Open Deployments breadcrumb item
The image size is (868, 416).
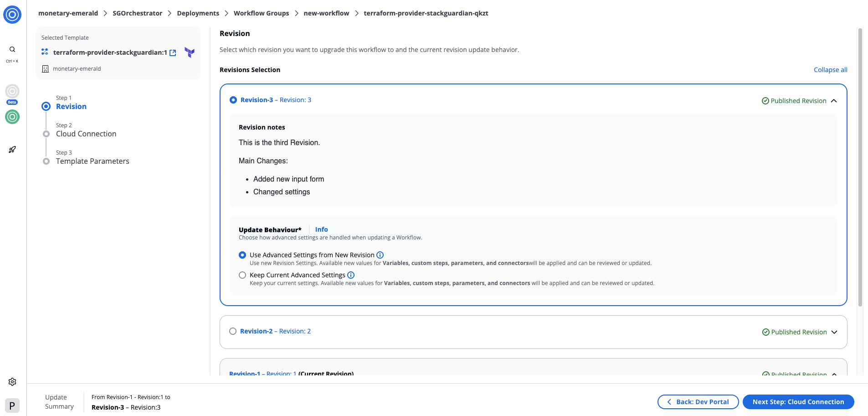click(x=198, y=13)
